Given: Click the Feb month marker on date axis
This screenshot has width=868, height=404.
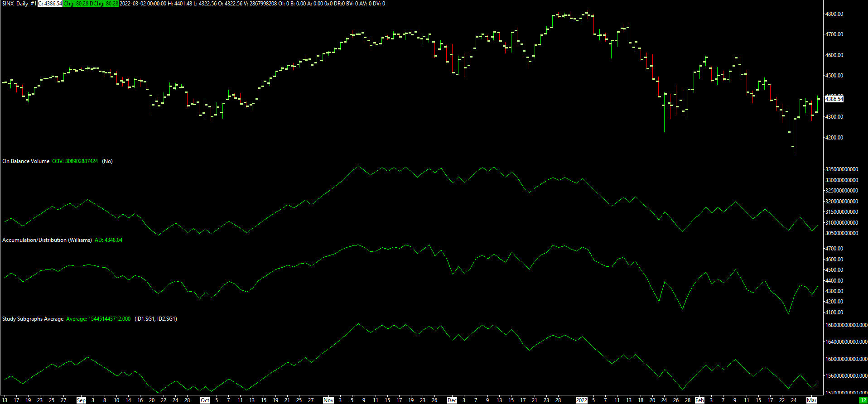Looking at the screenshot, I should click(x=700, y=400).
